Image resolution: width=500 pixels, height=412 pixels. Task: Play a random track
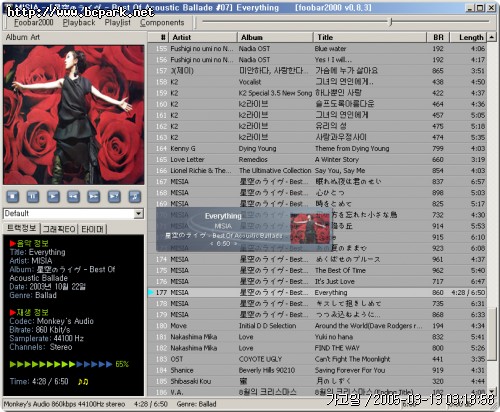pos(114,196)
